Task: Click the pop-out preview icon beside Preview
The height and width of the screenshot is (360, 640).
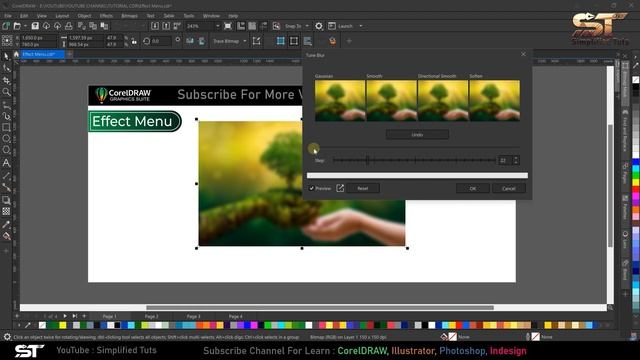Action: pyautogui.click(x=340, y=188)
